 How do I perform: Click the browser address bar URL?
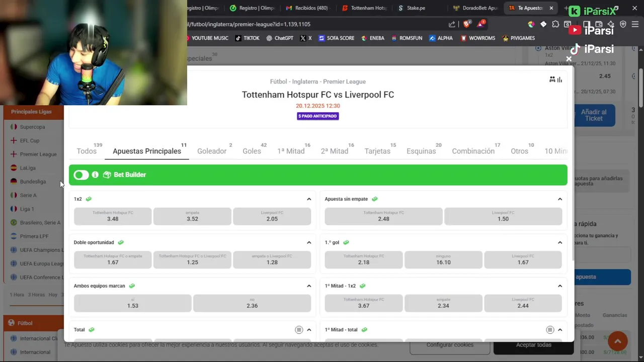(249, 24)
